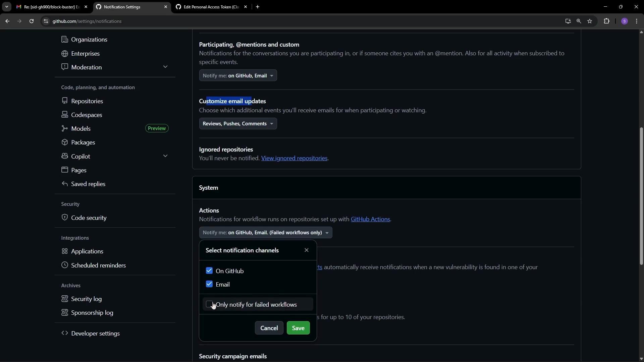Open the Actions Notify me dropdown
Viewport: 644px width, 362px height.
coord(265,233)
